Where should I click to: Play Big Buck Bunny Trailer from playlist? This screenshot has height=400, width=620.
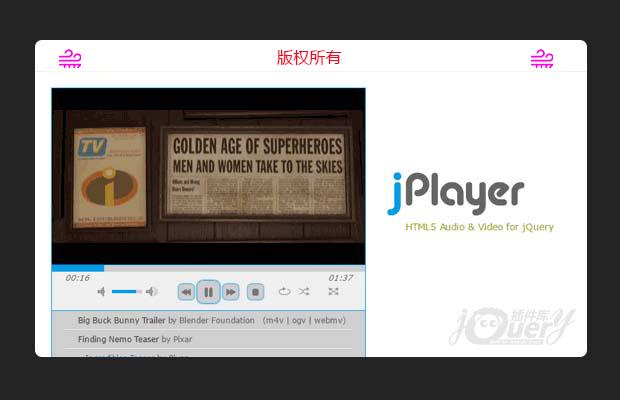(121, 320)
